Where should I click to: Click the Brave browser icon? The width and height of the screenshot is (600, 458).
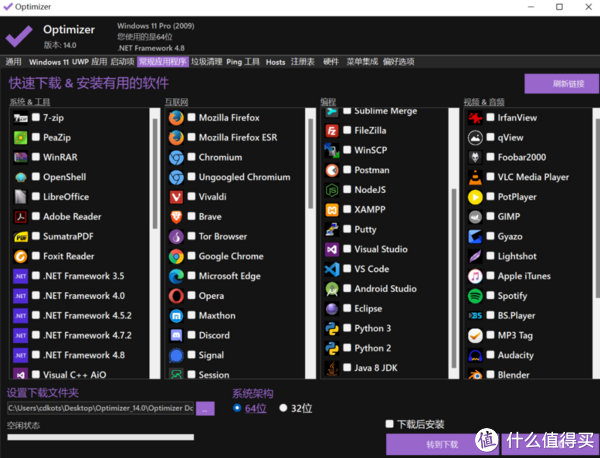click(176, 217)
